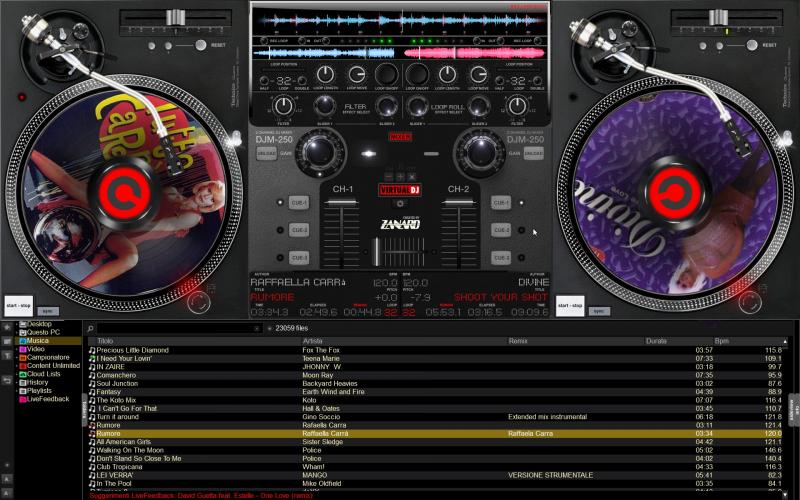Click right deck CUE-1 button
The width and height of the screenshot is (800, 500).
(x=501, y=203)
